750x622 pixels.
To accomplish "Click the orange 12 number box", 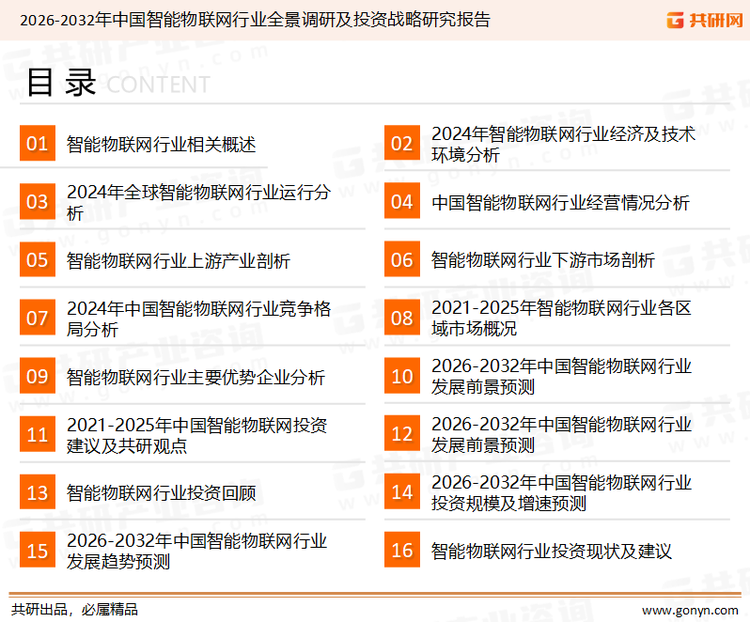I will tap(402, 434).
